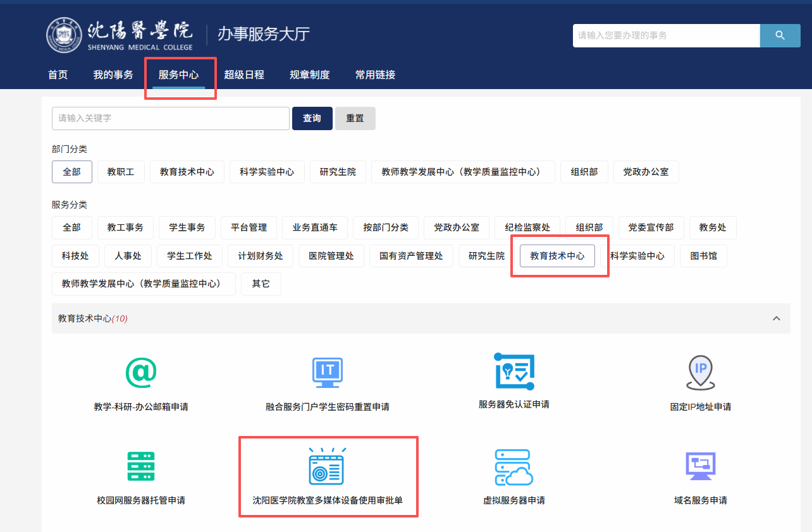The height and width of the screenshot is (532, 812).
Task: Select 教务处 service category
Action: click(x=713, y=227)
